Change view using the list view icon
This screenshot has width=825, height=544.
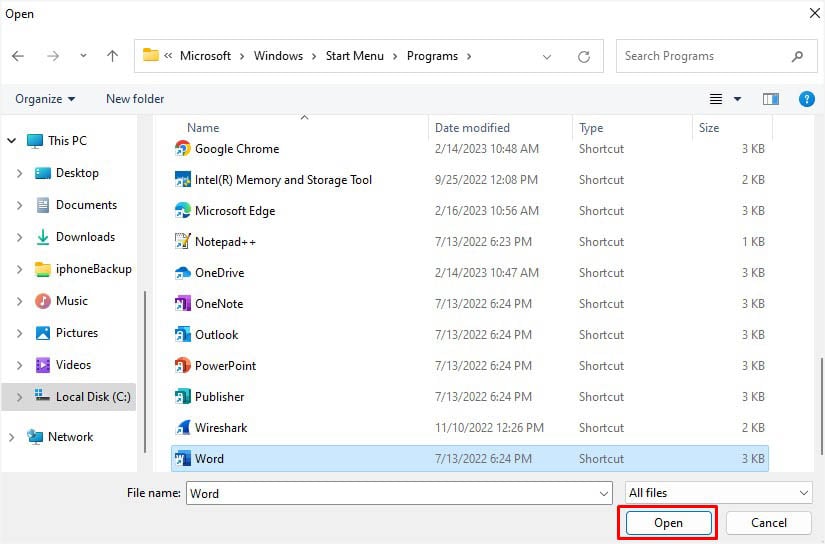[x=716, y=99]
